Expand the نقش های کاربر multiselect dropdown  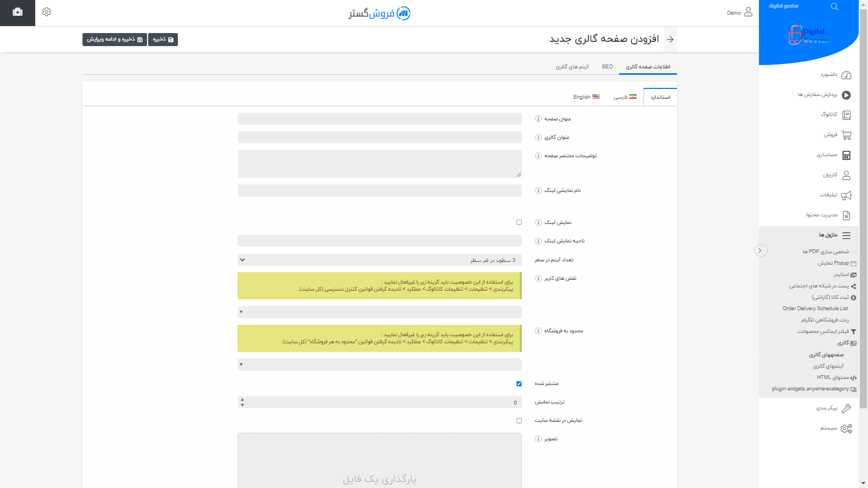(x=379, y=312)
